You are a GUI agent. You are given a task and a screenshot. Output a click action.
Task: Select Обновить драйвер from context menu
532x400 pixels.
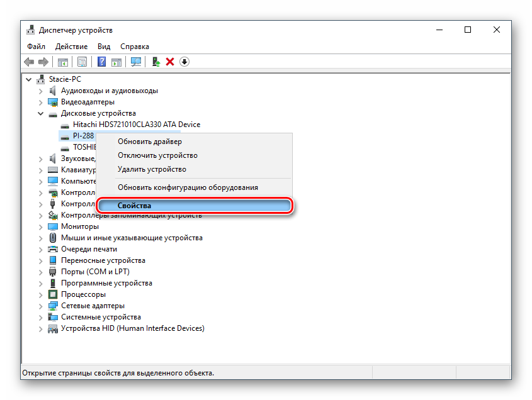149,142
